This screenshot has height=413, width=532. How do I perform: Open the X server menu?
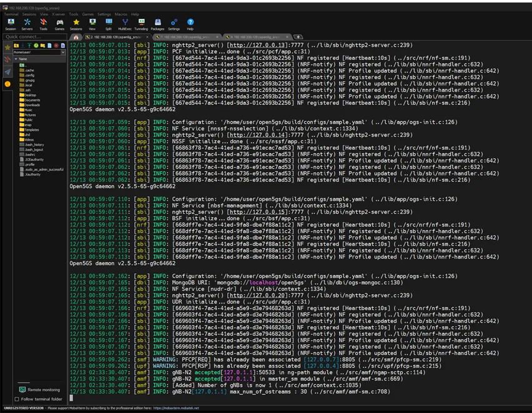tap(58, 14)
